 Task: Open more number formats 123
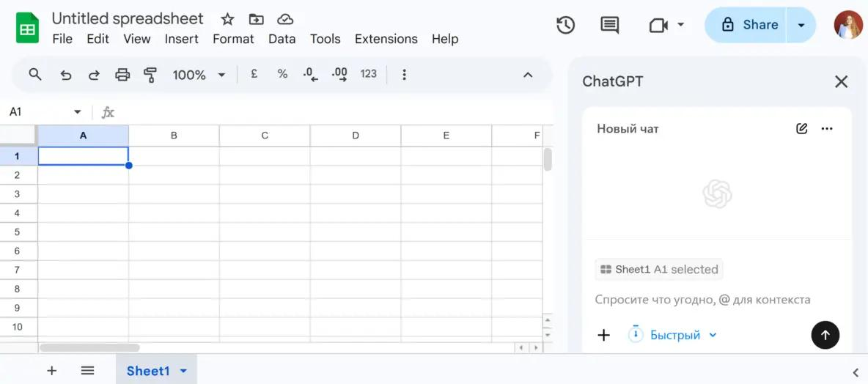[x=368, y=74]
